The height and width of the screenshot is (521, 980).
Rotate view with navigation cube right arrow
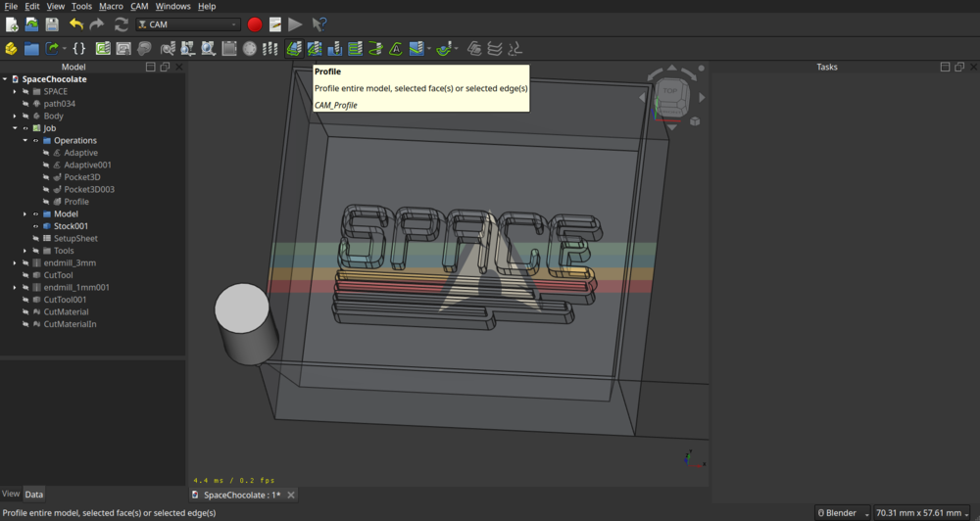click(x=702, y=98)
